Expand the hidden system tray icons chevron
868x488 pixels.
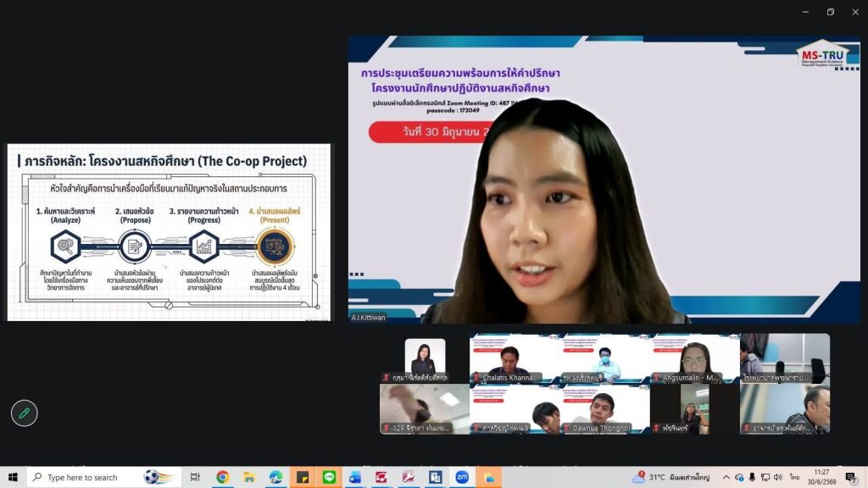click(x=726, y=477)
